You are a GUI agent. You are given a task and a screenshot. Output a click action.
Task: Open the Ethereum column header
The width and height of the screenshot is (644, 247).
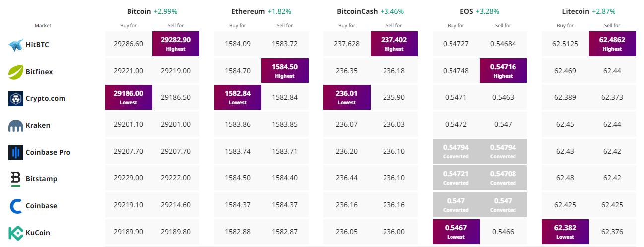pyautogui.click(x=248, y=11)
